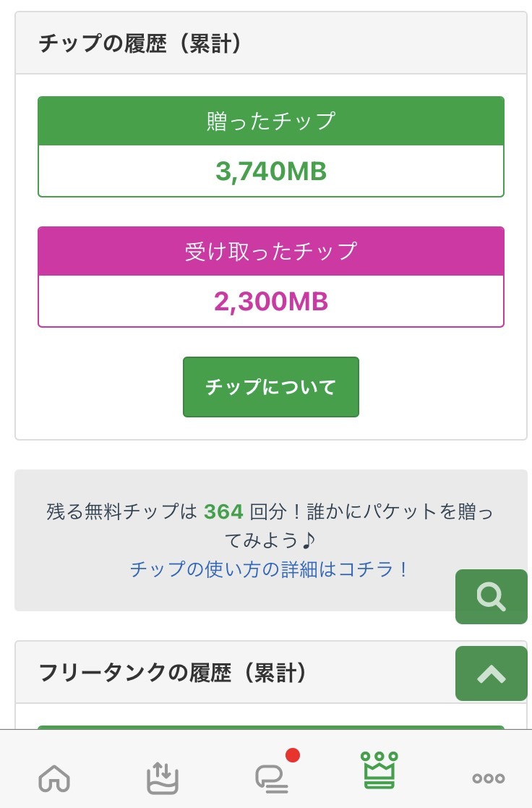The height and width of the screenshot is (808, 532).
Task: Select the 3,740MB sent chips value
Action: (270, 171)
